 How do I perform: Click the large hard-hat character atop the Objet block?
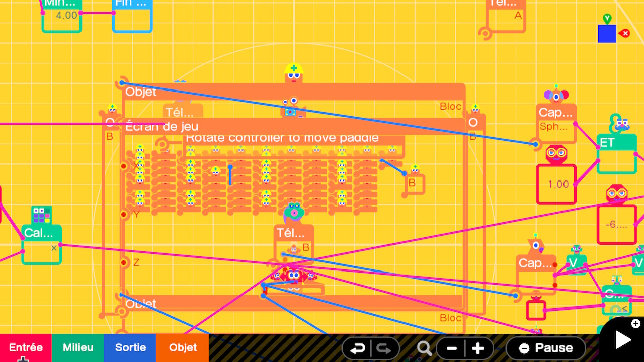point(294,73)
